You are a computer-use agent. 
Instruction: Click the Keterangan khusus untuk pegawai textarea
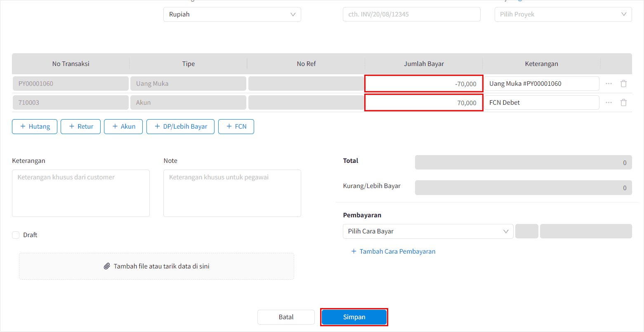[x=232, y=193]
